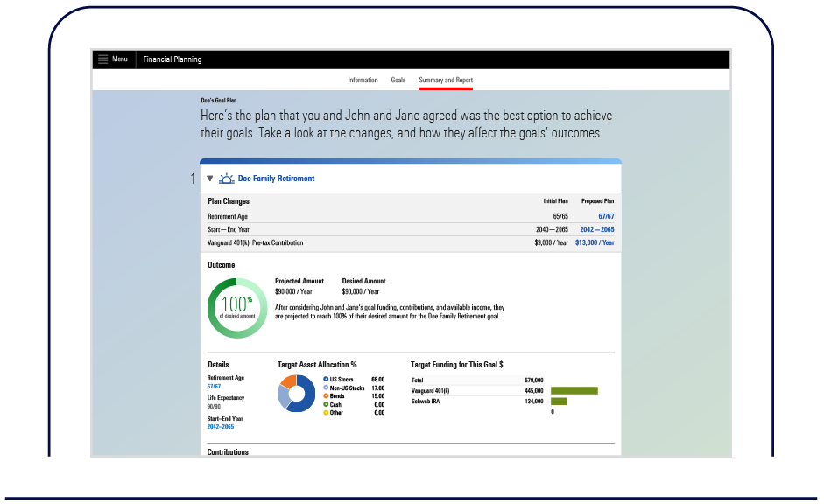This screenshot has height=504, width=824.
Task: Collapse the Doe Family Retirement section
Action: [x=210, y=178]
